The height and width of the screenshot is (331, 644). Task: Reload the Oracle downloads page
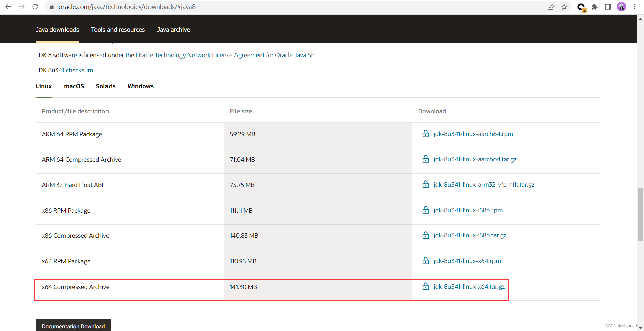[x=35, y=7]
